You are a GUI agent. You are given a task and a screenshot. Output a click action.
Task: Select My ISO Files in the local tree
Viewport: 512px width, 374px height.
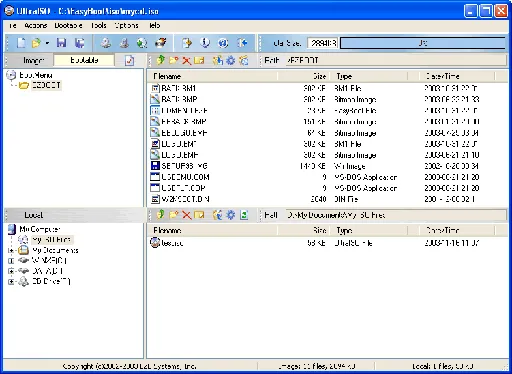(x=51, y=240)
